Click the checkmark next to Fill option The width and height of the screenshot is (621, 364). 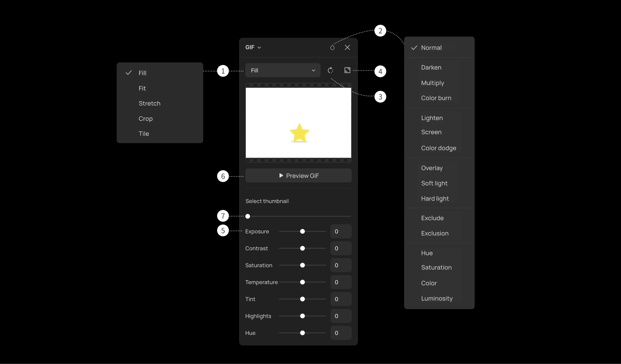click(128, 72)
